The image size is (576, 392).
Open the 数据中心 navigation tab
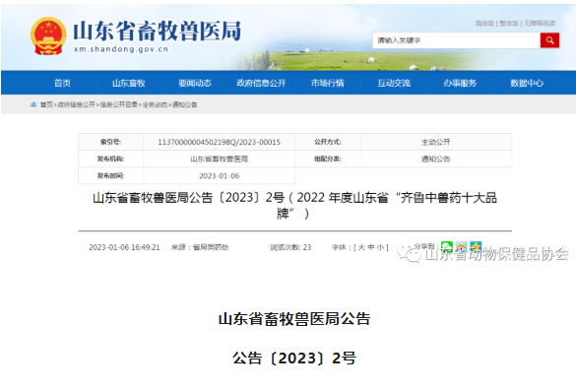(x=527, y=83)
